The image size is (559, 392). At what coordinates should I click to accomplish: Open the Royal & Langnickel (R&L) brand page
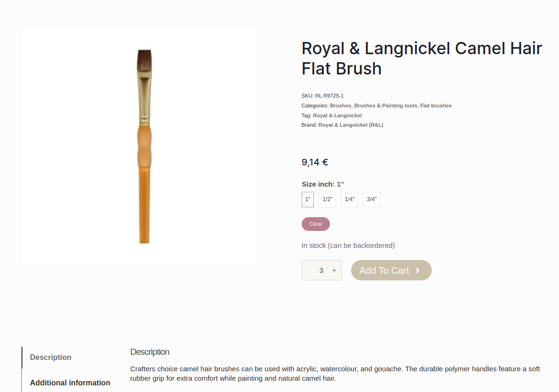[x=351, y=125]
